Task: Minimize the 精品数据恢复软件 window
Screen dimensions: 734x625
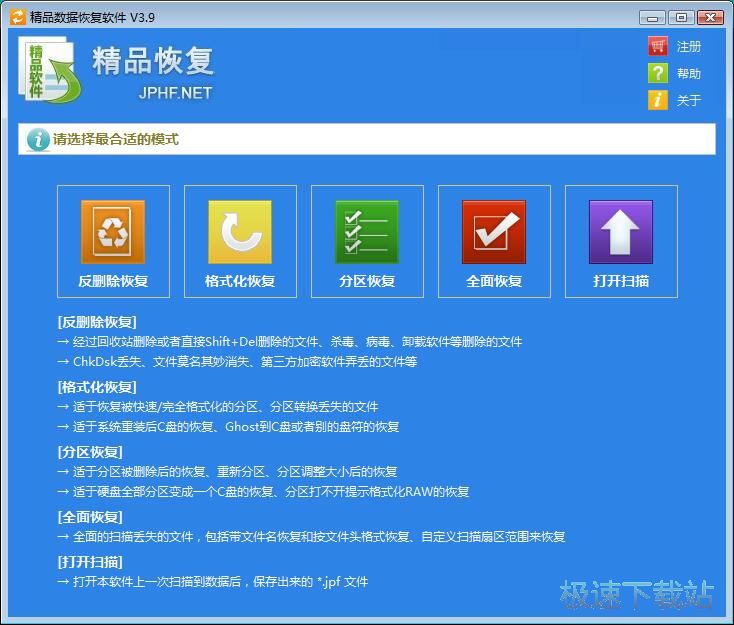Action: point(652,18)
